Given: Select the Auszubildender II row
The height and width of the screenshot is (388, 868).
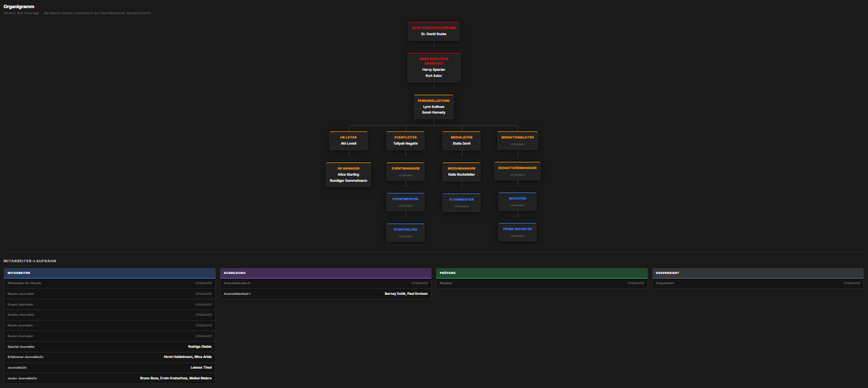Looking at the screenshot, I should 325,283.
